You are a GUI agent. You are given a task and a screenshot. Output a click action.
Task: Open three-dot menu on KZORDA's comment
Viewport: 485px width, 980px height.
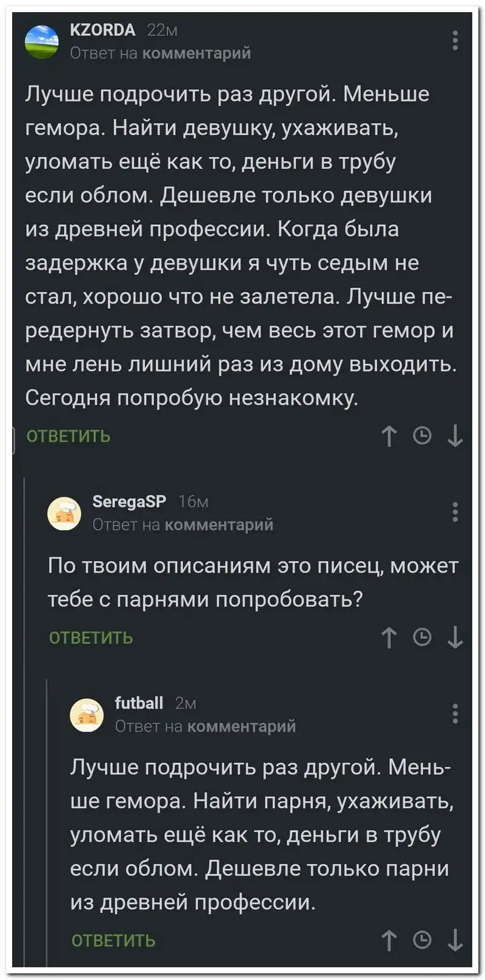pyautogui.click(x=455, y=41)
